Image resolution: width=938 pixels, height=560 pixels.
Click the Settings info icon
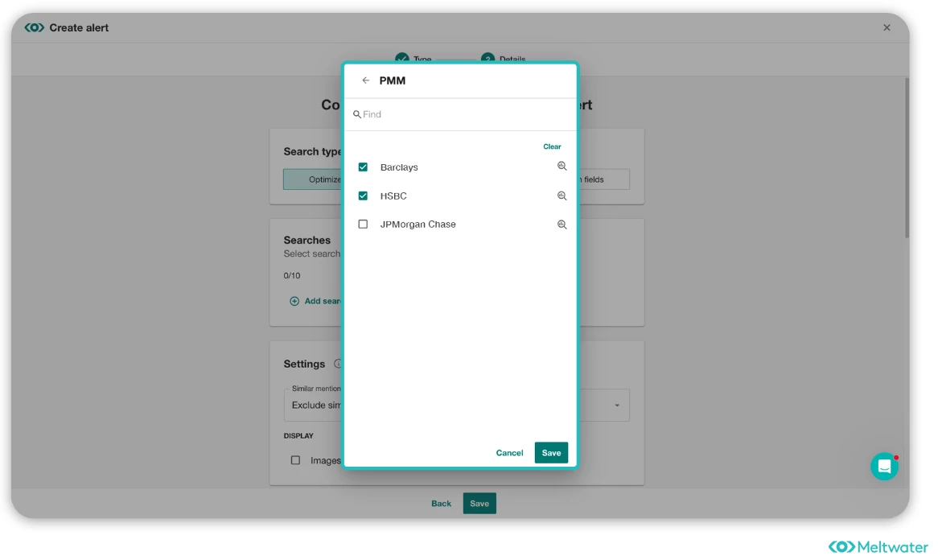click(x=338, y=364)
